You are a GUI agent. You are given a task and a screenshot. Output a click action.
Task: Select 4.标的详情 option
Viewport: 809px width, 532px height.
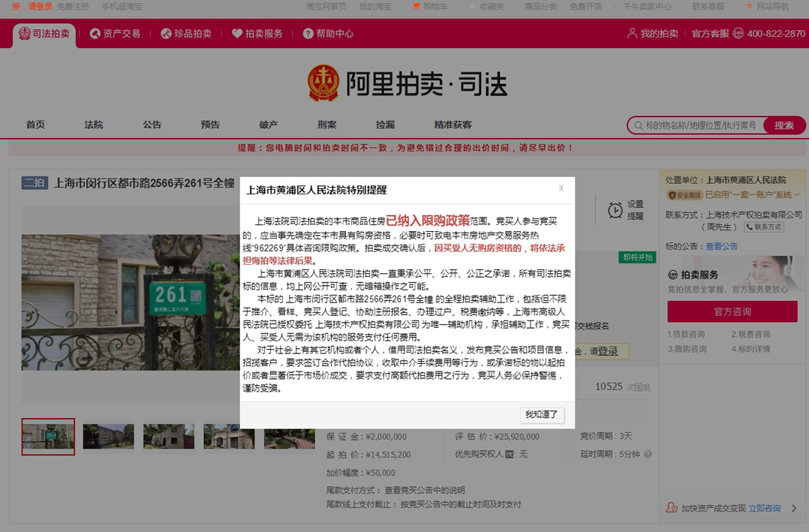(750, 350)
